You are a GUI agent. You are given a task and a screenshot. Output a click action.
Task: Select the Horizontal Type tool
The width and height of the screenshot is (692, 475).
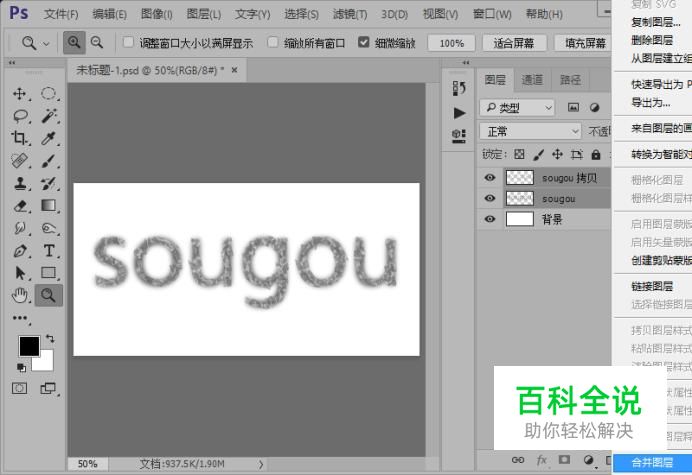click(x=49, y=251)
